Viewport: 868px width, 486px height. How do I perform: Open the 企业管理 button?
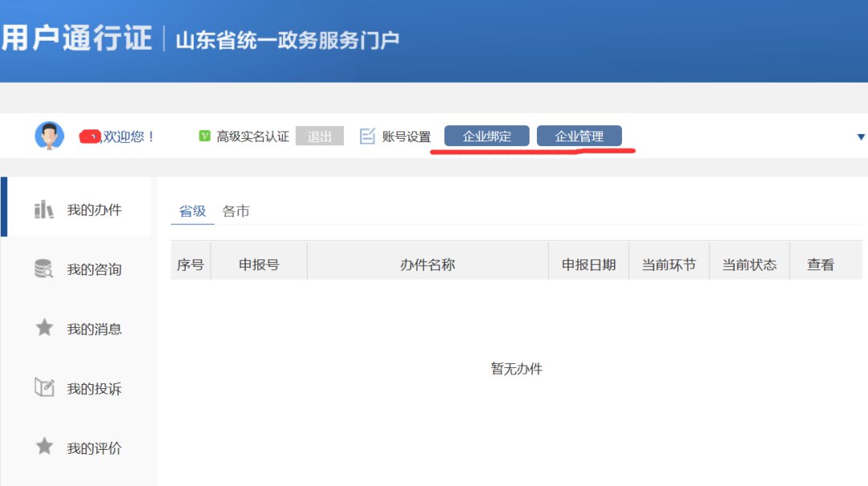pyautogui.click(x=579, y=137)
